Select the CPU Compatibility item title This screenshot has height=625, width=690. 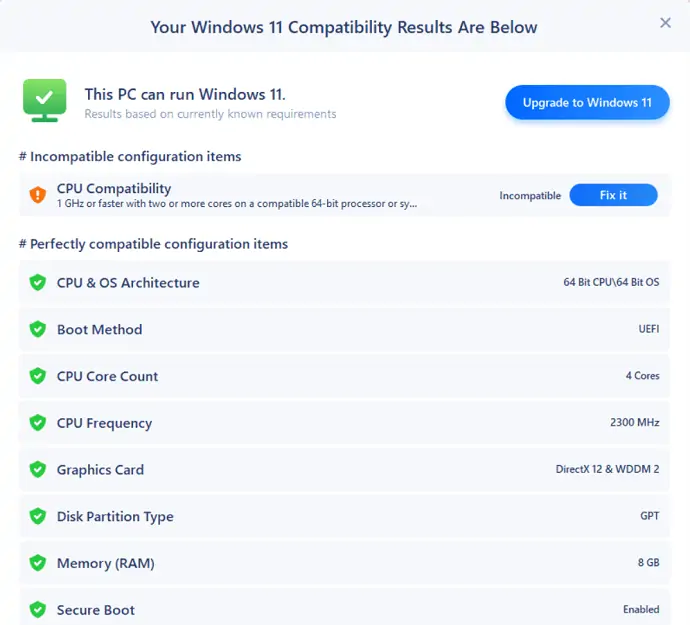click(114, 188)
